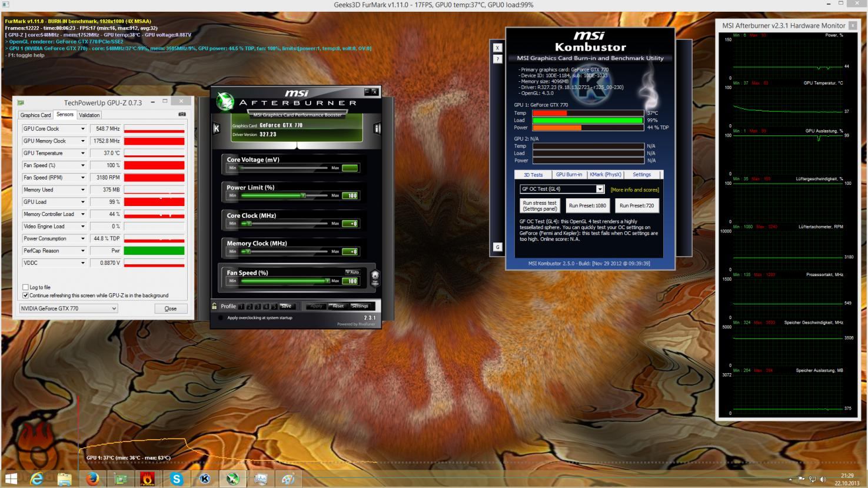Open GPU Load sensor dropdown
Image resolution: width=868 pixels, height=488 pixels.
(x=82, y=202)
